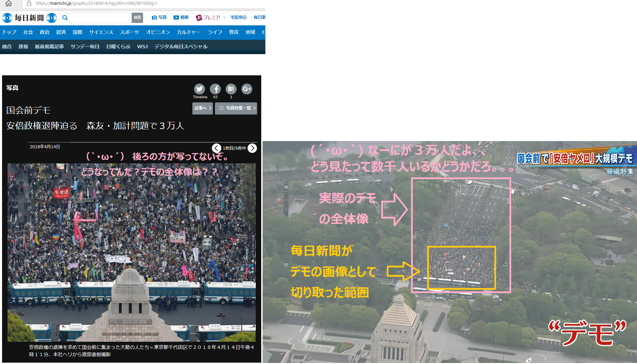
Task: Select the トップ navigation item
Action: (10, 32)
